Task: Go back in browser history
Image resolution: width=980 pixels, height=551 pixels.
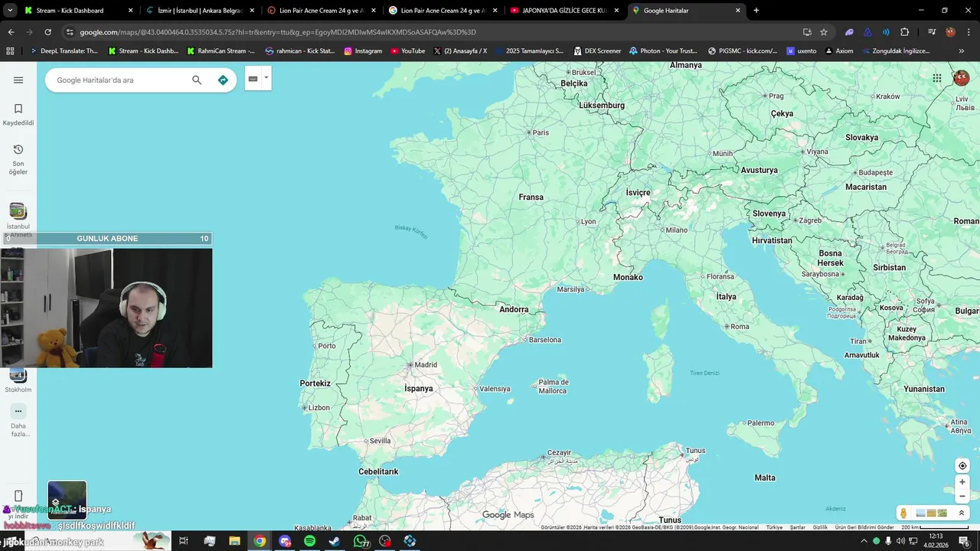Action: pyautogui.click(x=11, y=32)
